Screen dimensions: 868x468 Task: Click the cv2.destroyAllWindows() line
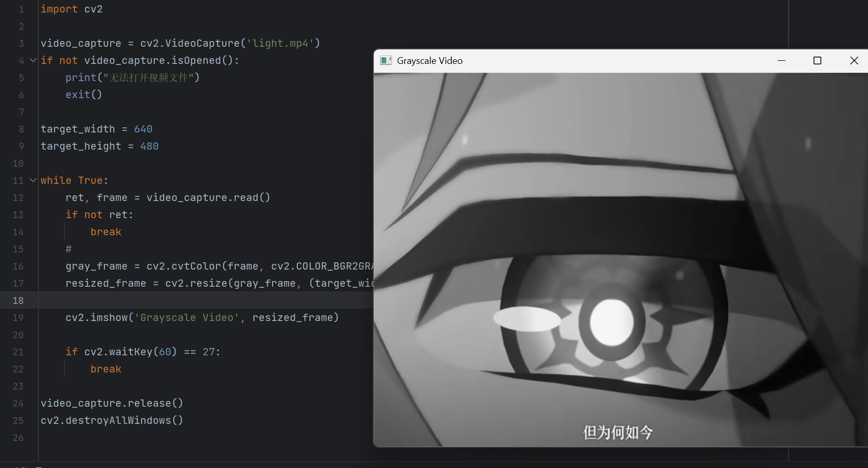coord(112,420)
